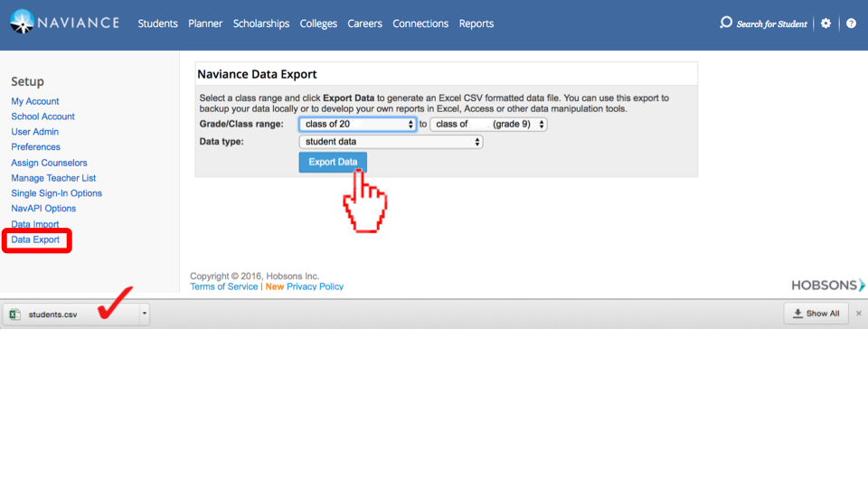
Task: Open the Connections menu
Action: tap(420, 23)
